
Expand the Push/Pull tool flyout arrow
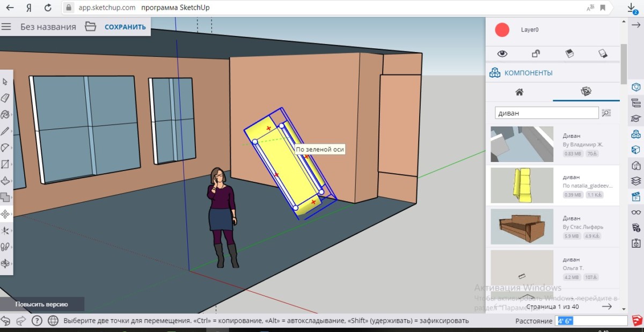(11, 181)
